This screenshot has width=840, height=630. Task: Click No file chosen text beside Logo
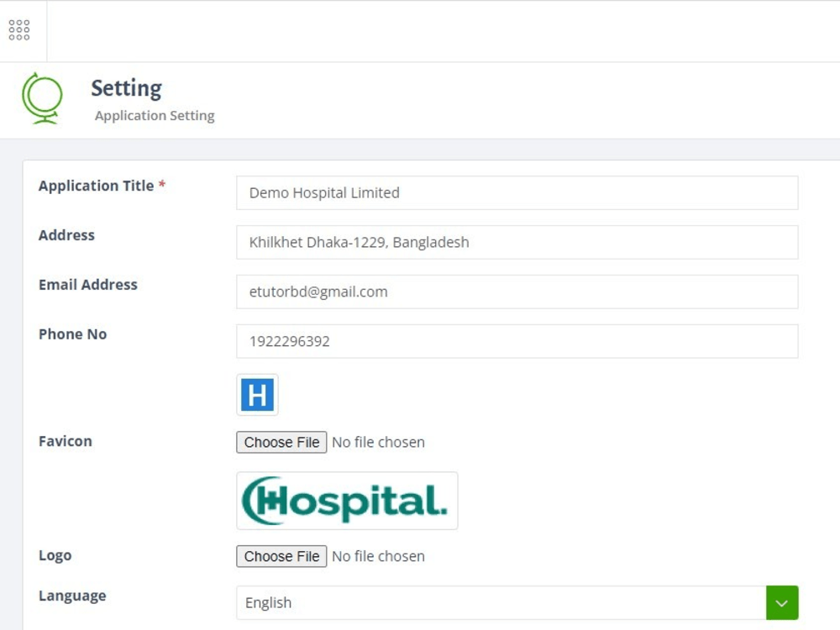[378, 557]
